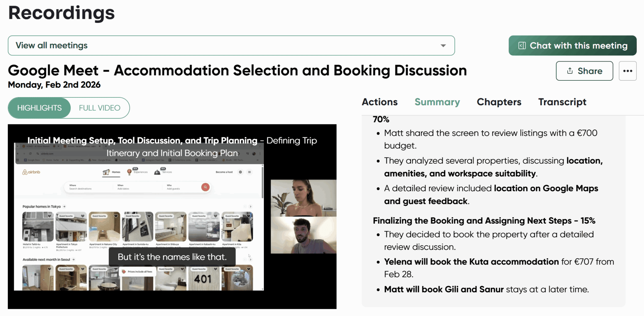The height and width of the screenshot is (316, 644).
Task: Open the Transcript tab
Action: [x=562, y=102]
